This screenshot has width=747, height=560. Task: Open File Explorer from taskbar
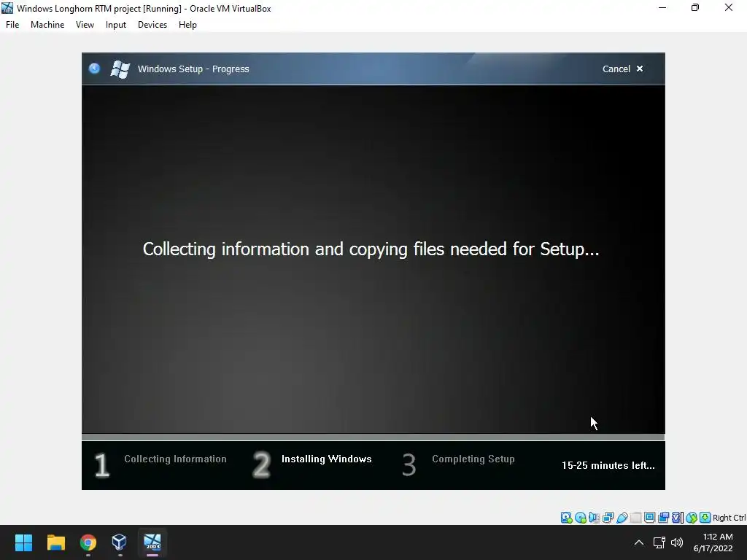55,542
